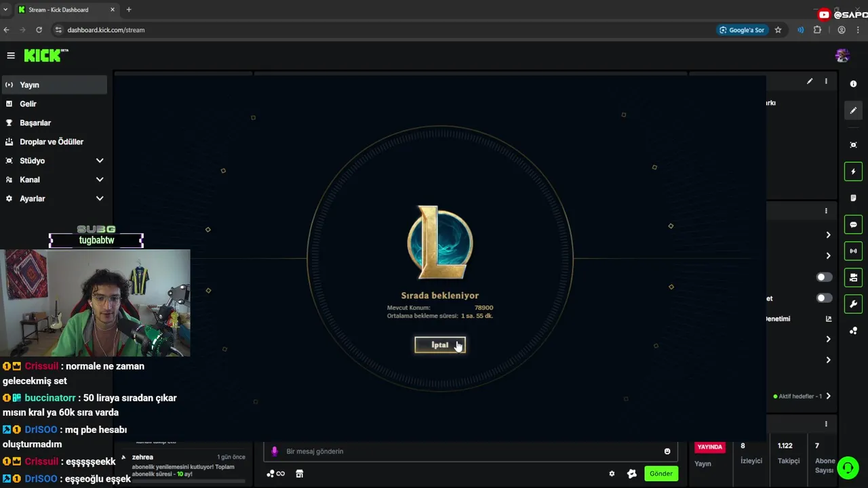Open browser extensions puzzle icon
The image size is (868, 488).
[x=817, y=30]
